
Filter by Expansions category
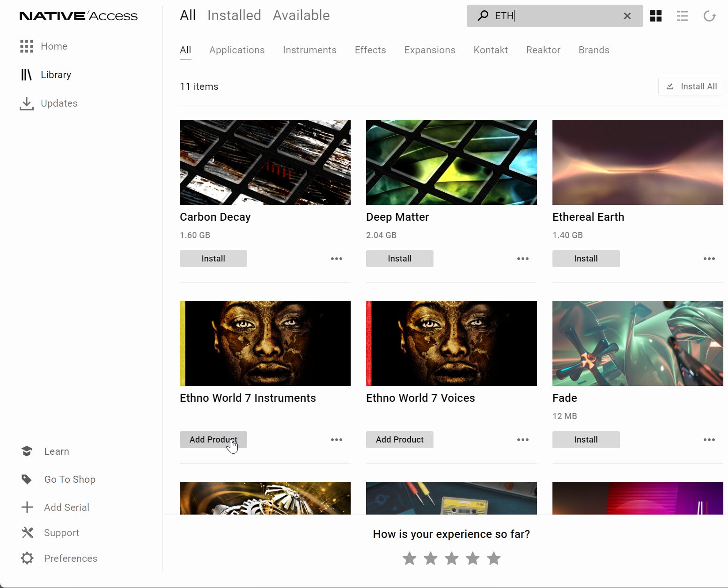(430, 50)
